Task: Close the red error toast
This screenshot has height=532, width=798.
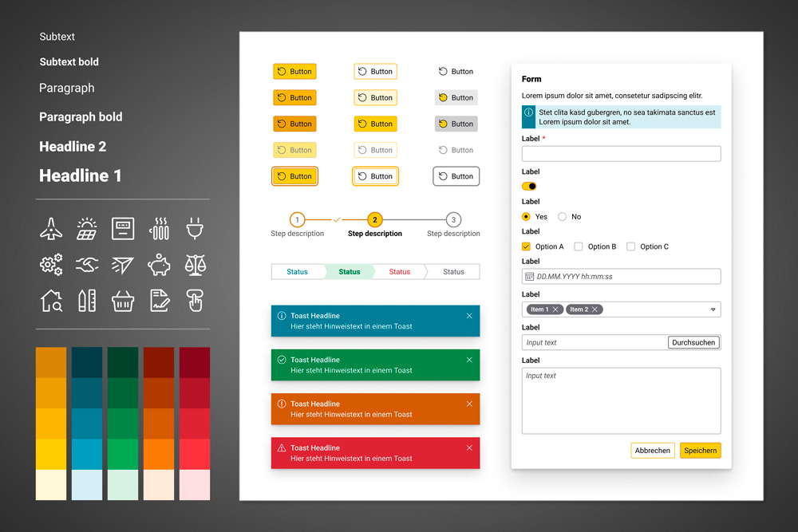Action: pyautogui.click(x=469, y=448)
